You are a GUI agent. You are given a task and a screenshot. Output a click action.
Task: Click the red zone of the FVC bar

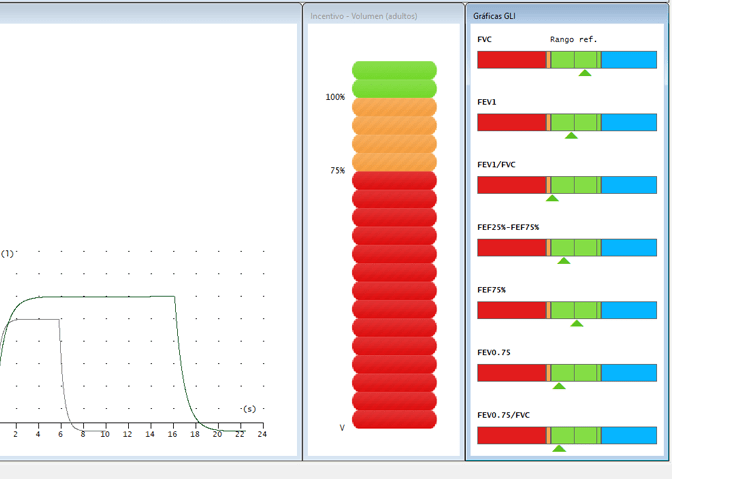[511, 60]
